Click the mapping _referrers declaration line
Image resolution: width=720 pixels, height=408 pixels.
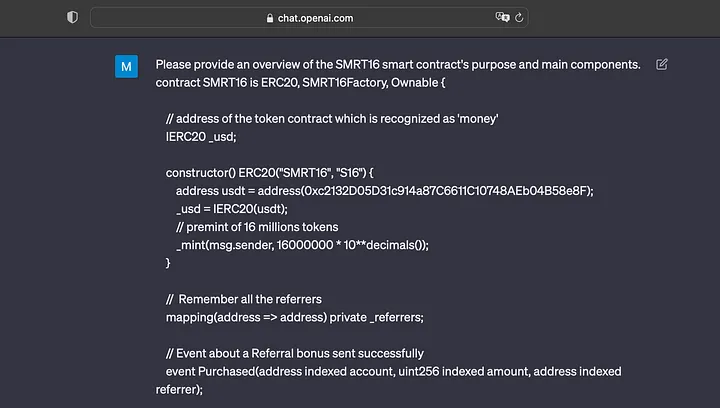pyautogui.click(x=295, y=317)
